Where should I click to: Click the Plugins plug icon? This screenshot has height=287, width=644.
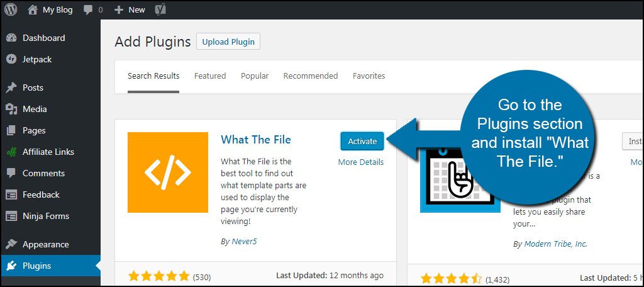(x=11, y=266)
